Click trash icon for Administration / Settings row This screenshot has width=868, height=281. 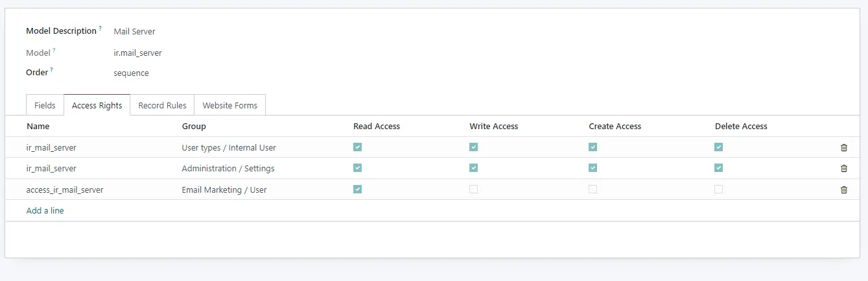tap(843, 168)
